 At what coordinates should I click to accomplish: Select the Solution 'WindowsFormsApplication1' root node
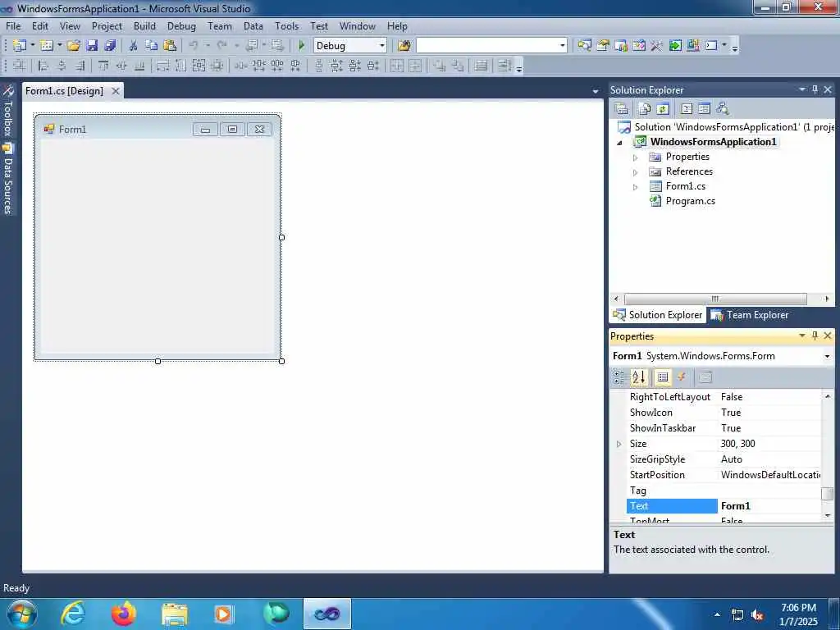point(734,127)
